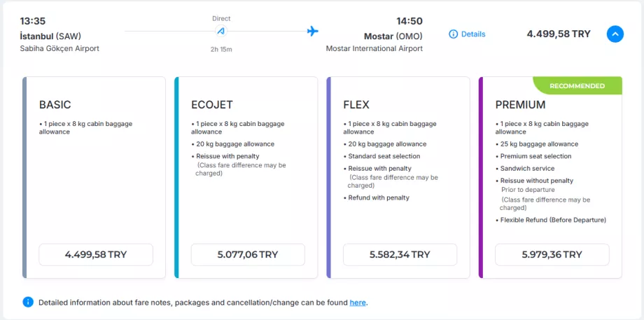
Task: Select ECOJET fare for 5.077,06 TRY
Action: pos(248,254)
